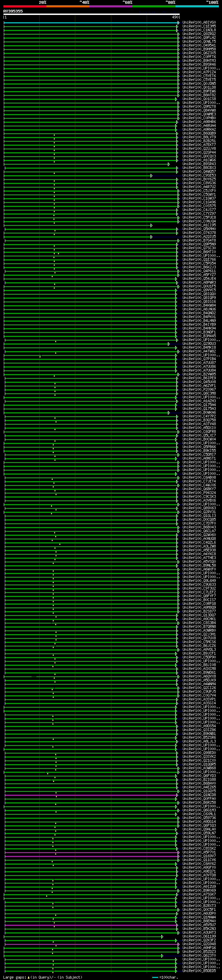This screenshot has width=222, height=980.
Task: Select the UniRef100_Q13DQ7 label
Action: 199,615
